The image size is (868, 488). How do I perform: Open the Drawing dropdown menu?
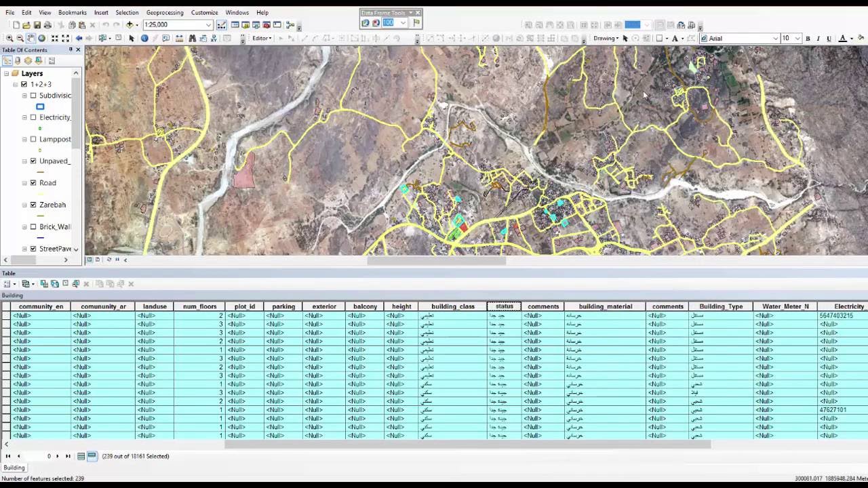[x=606, y=39]
